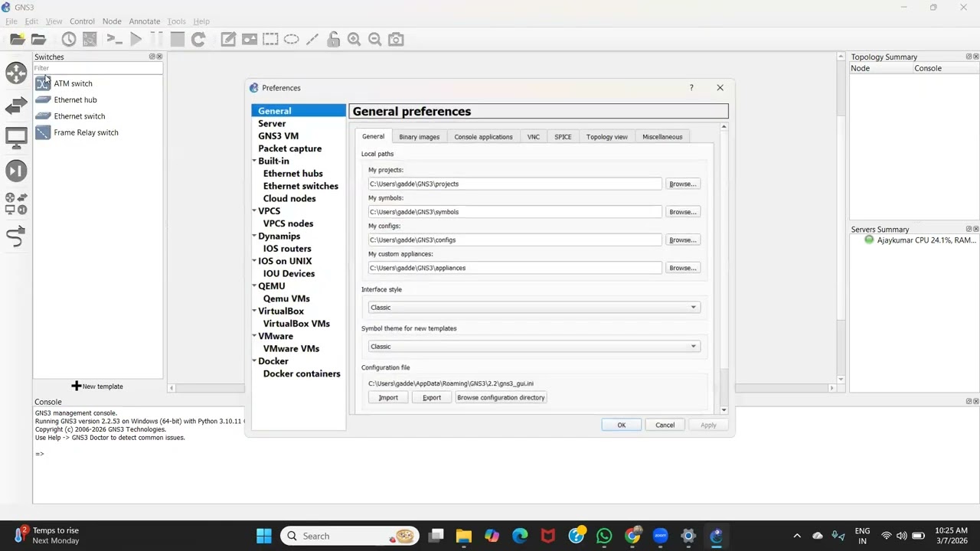Click the Switches Filter input field
This screenshot has height=551, width=980.
pyautogui.click(x=97, y=68)
